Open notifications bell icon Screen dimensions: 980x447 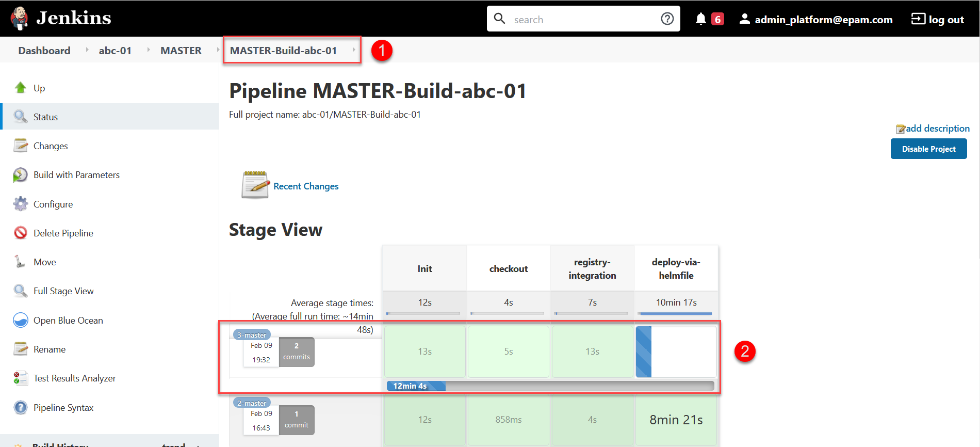pos(700,19)
